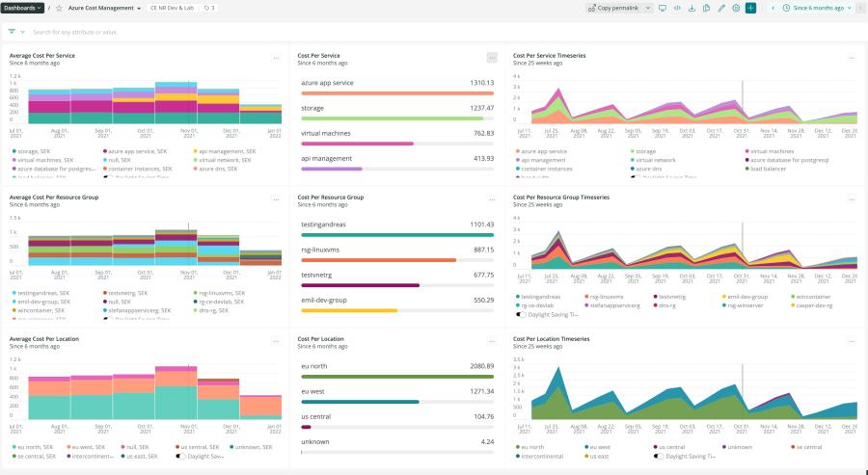This screenshot has width=868, height=475.
Task: Toggle eu west legend in Location Timeseries
Action: pyautogui.click(x=597, y=447)
